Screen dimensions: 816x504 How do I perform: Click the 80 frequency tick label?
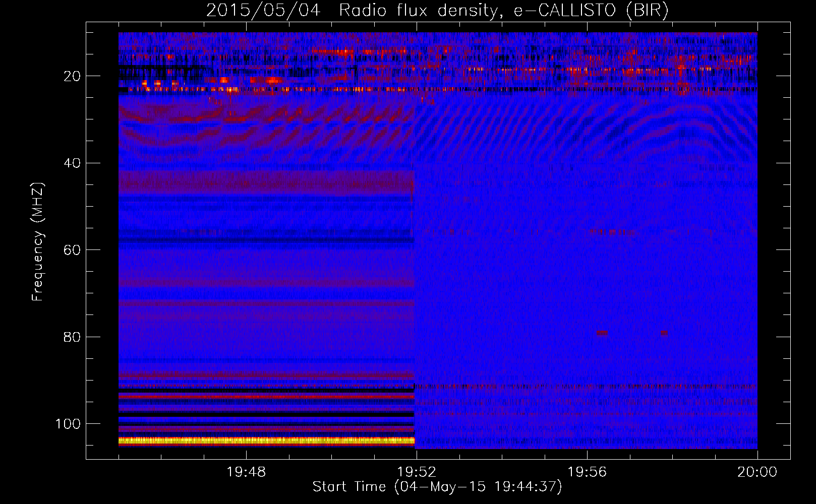72,337
